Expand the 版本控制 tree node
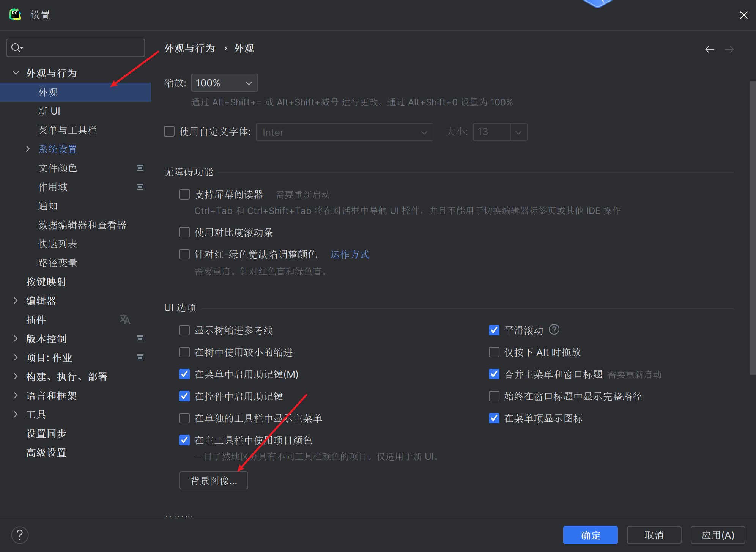The image size is (756, 552). [x=16, y=338]
